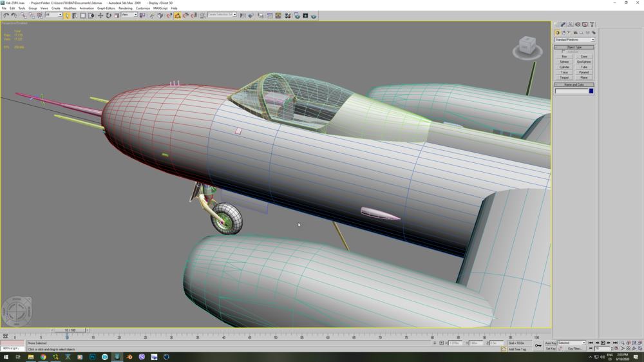Screen dimensions: 644x362
Task: Click the Box primitive button
Action: tap(564, 57)
